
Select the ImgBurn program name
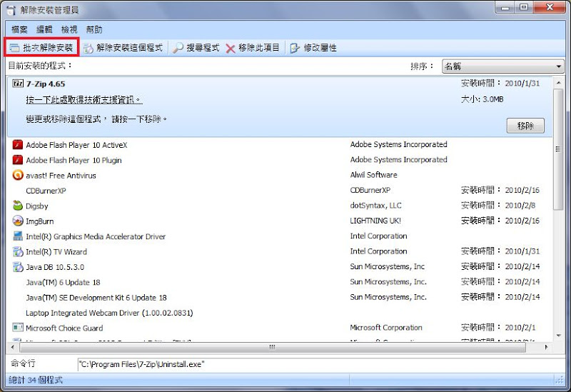click(40, 221)
